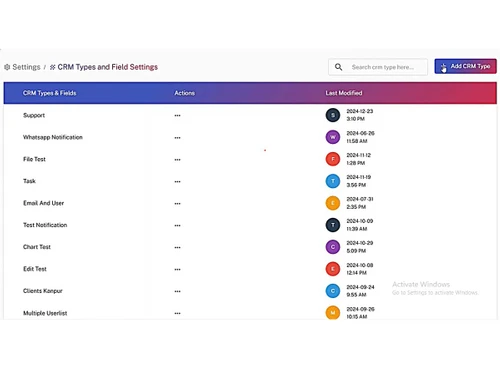Select the Test Notification CRM type

click(45, 225)
